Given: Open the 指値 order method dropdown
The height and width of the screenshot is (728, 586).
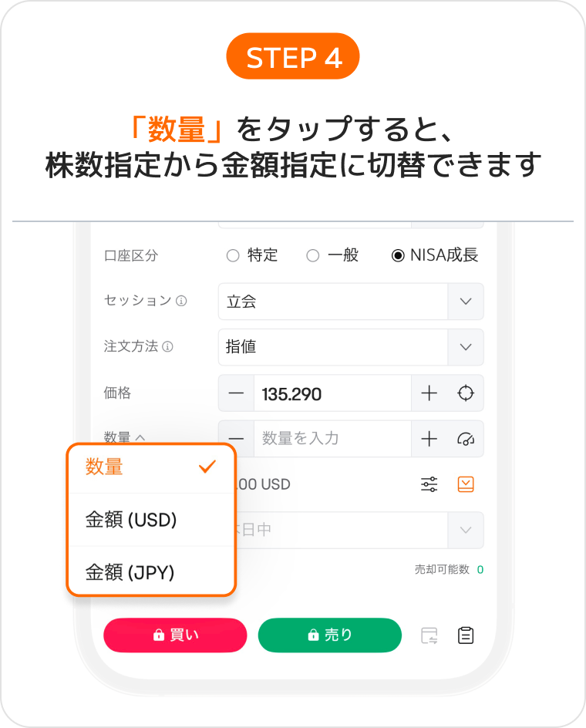Looking at the screenshot, I should [351, 347].
